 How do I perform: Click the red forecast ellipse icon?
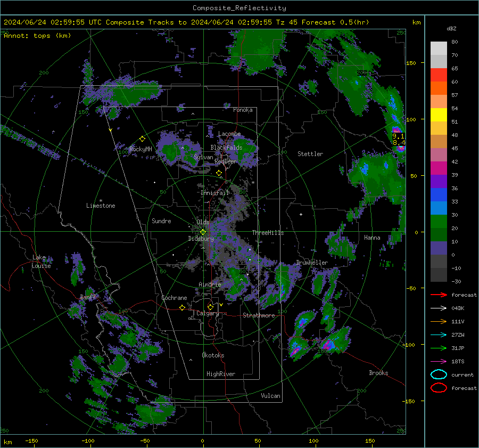point(439,388)
